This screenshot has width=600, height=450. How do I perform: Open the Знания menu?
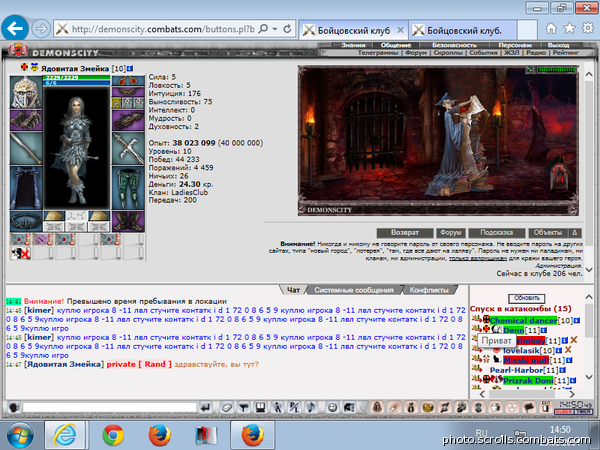[353, 45]
